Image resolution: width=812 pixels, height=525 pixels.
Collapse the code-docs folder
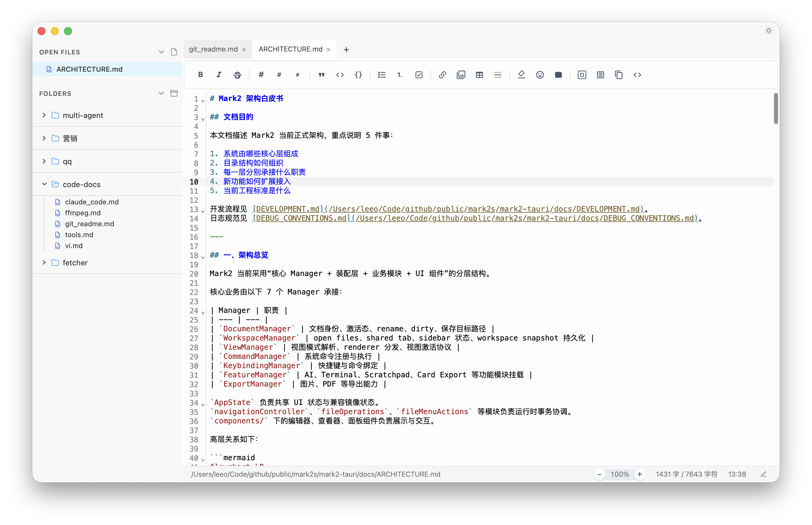click(44, 184)
